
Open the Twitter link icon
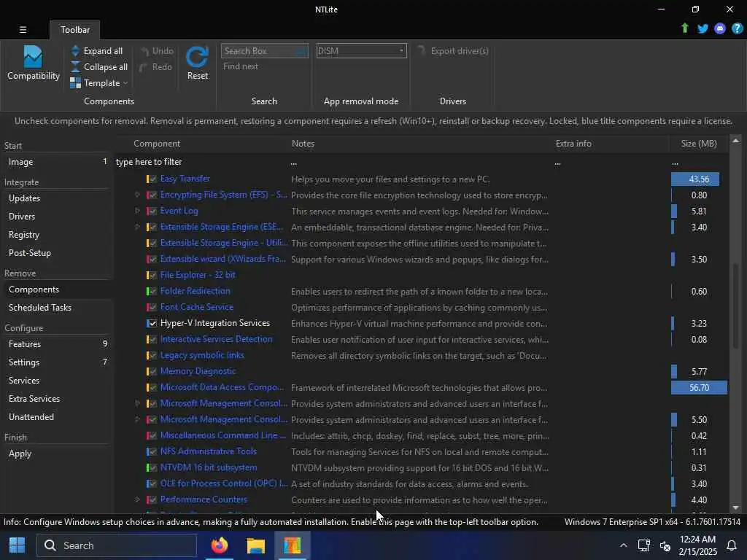703,28
